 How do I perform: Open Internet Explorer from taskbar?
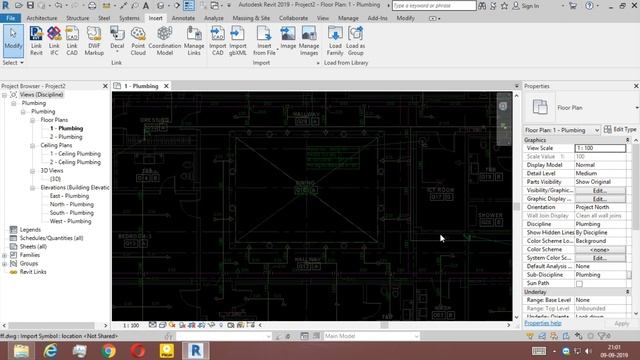tap(51, 351)
